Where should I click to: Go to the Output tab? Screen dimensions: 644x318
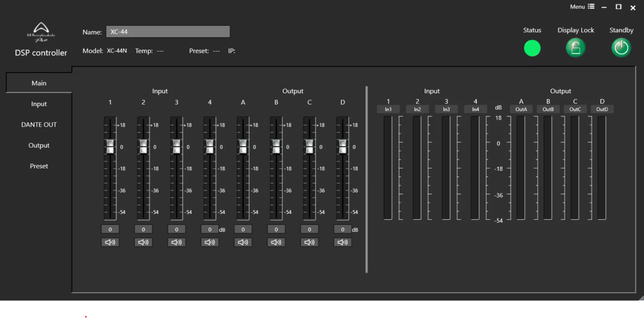pos(39,145)
